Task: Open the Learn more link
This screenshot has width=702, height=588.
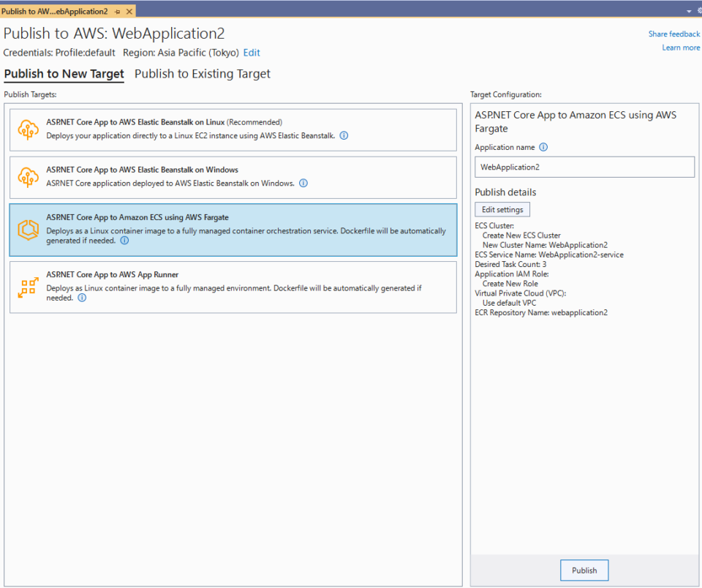Action: [x=681, y=48]
